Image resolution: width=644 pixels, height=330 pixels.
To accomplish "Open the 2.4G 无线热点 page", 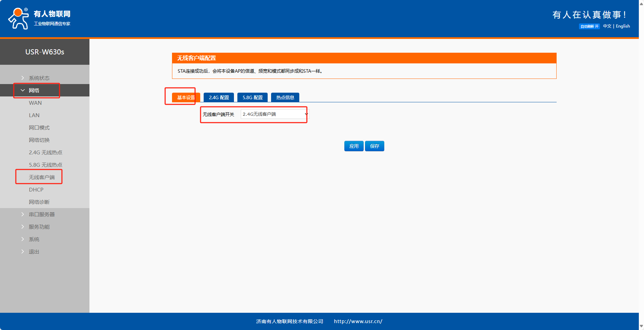I will coord(45,152).
